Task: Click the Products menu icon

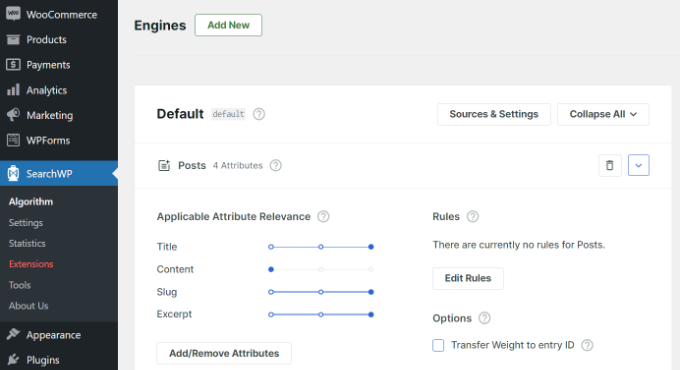Action: (13, 39)
